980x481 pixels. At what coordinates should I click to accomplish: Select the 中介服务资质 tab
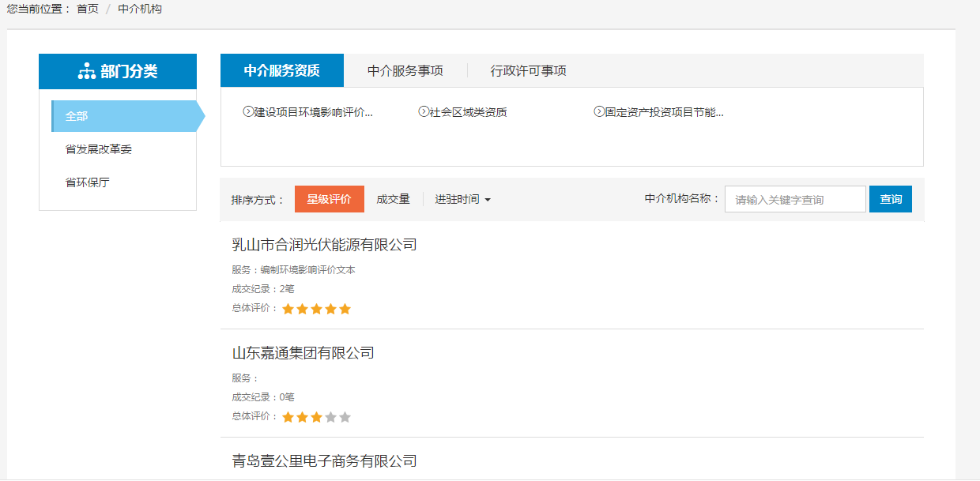[x=281, y=71]
